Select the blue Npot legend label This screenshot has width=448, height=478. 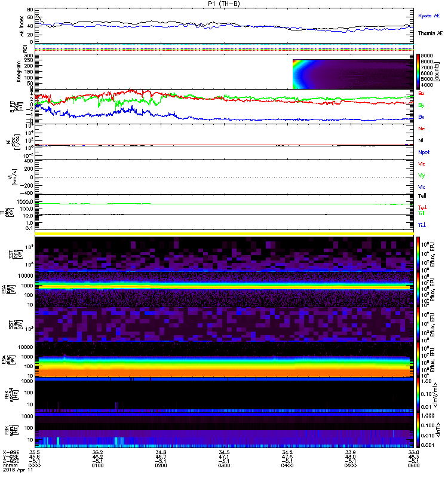[x=424, y=152]
